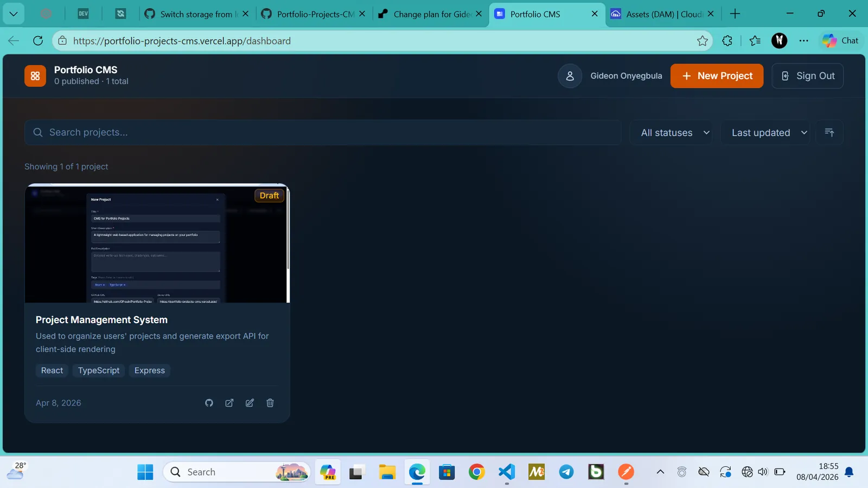Click the Sign Out button
Screen dimensions: 868x488
coord(807,76)
